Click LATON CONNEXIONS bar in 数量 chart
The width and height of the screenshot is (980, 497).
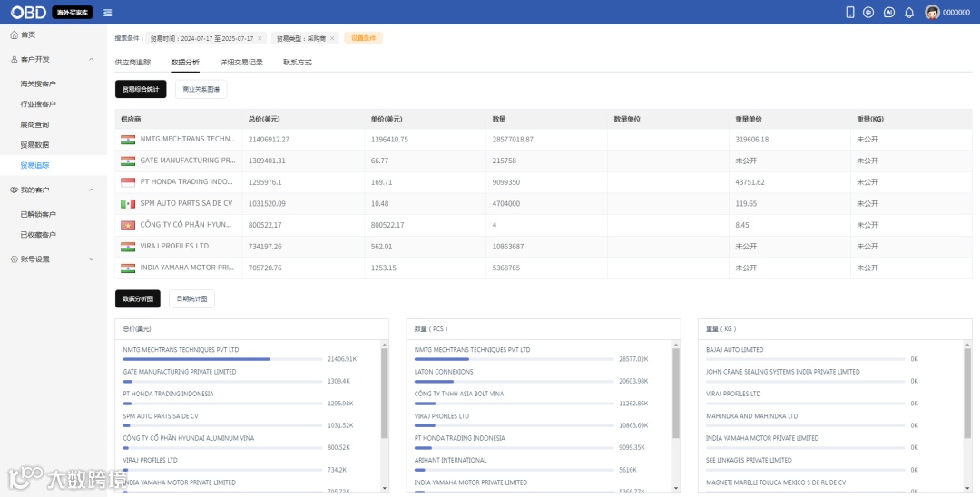click(x=434, y=381)
